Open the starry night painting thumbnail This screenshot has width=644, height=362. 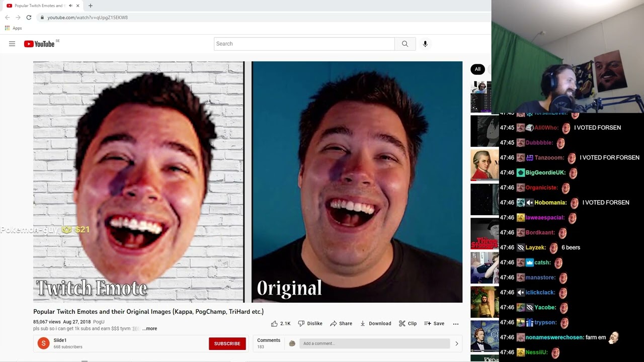[x=484, y=336]
